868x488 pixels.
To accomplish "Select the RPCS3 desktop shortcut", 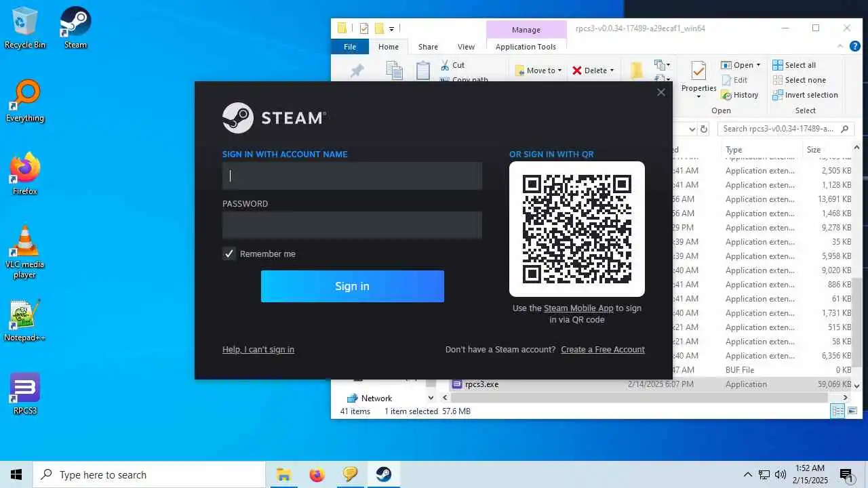I will pyautogui.click(x=25, y=394).
